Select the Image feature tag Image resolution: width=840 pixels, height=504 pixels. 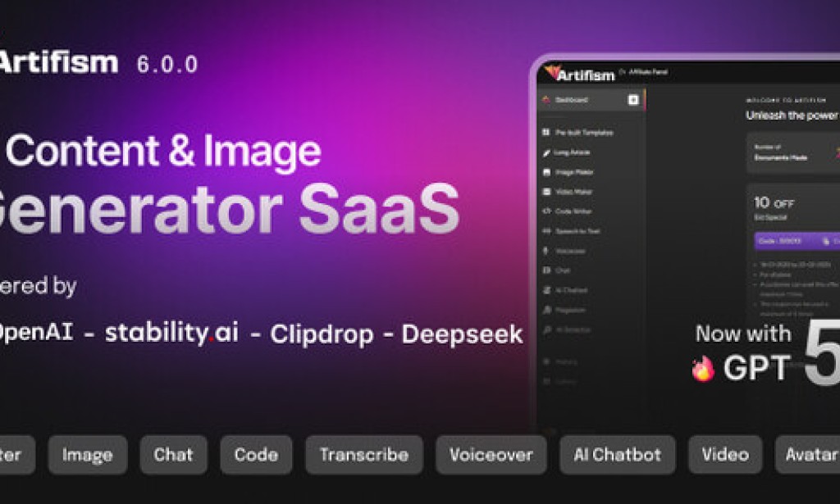[87, 455]
